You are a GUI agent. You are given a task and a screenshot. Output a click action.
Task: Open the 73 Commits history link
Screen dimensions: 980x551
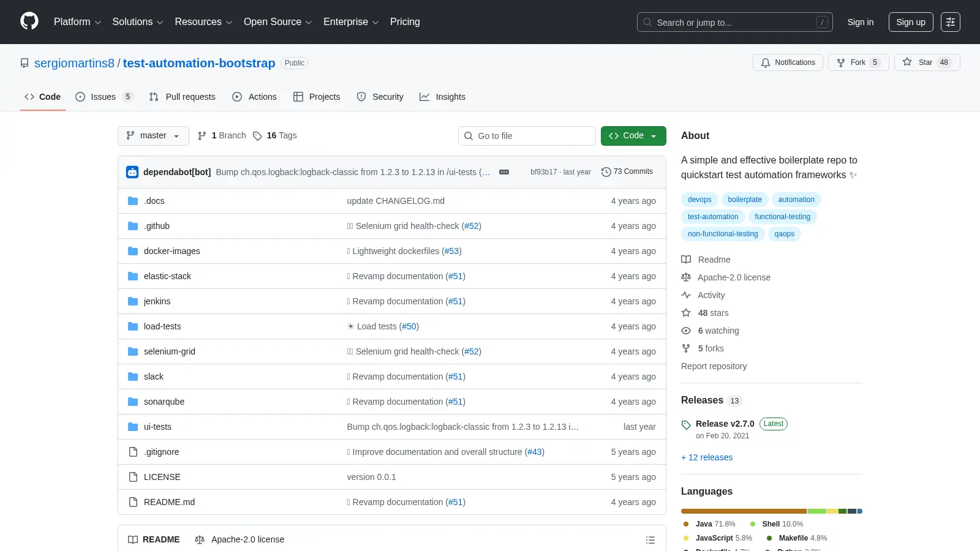pos(627,172)
